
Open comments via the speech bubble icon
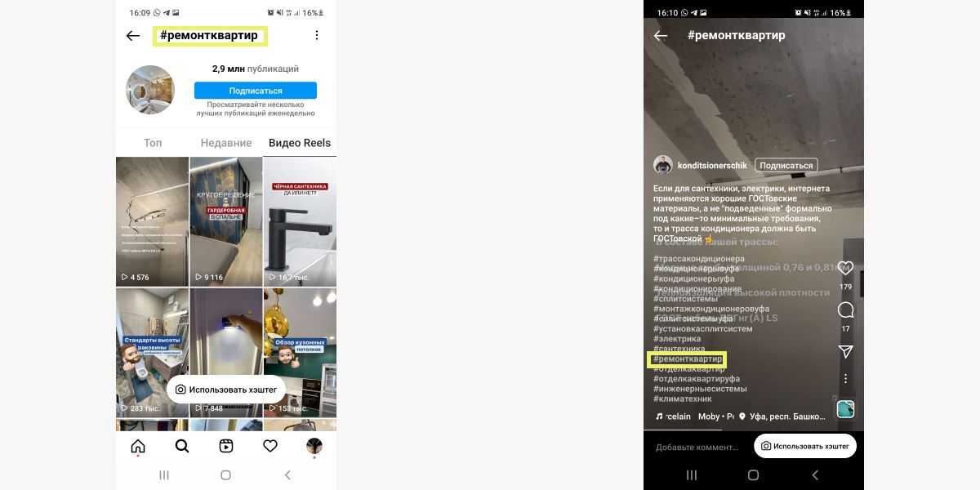(x=846, y=310)
